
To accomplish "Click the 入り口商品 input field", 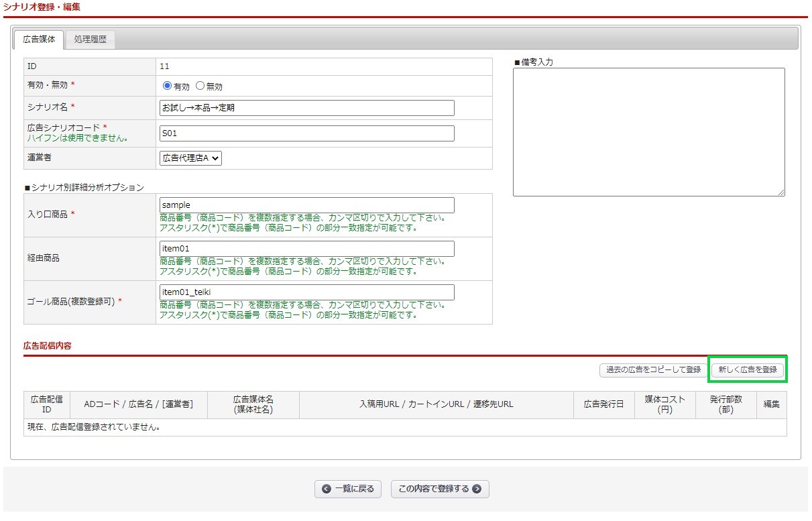I will tap(306, 205).
